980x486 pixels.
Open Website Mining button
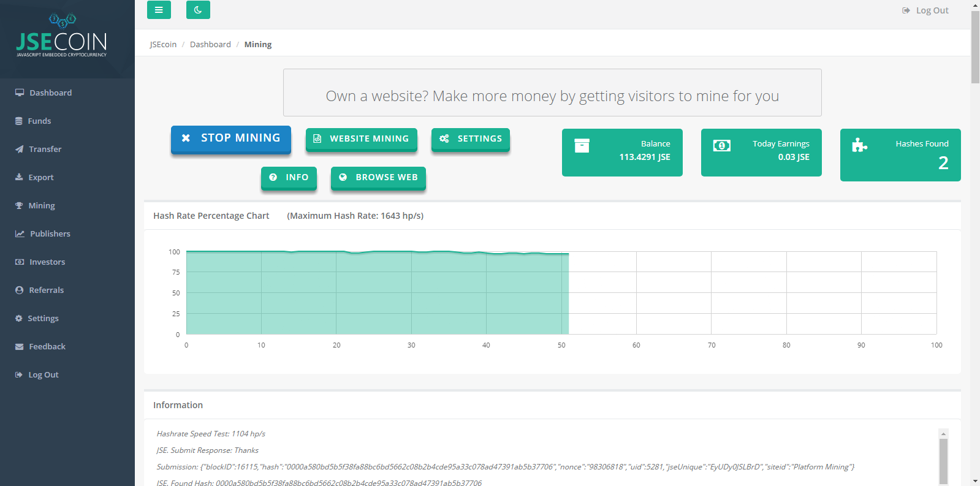[x=362, y=139]
